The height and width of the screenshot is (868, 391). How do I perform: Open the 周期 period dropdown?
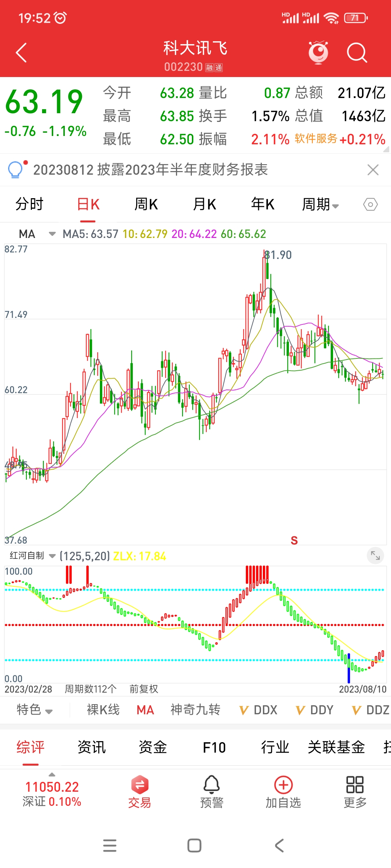point(320,205)
